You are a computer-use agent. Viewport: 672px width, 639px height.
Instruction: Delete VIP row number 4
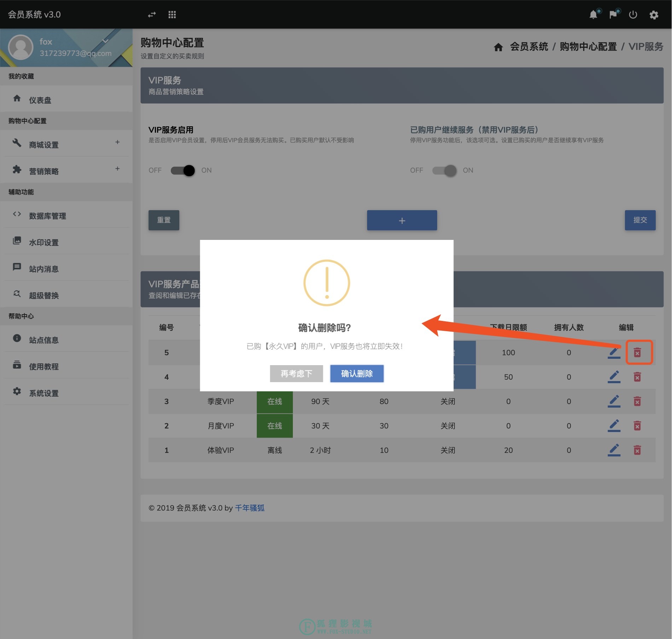click(x=637, y=377)
